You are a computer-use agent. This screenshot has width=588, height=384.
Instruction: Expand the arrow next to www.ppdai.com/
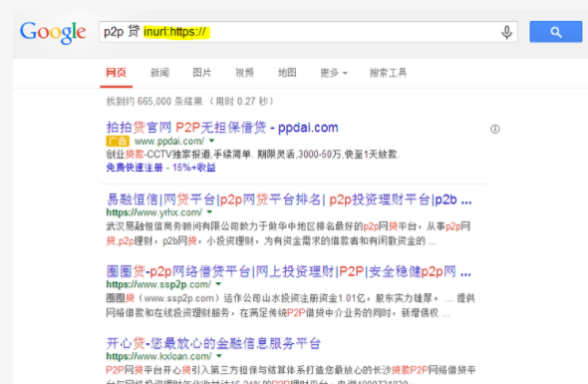tap(212, 141)
